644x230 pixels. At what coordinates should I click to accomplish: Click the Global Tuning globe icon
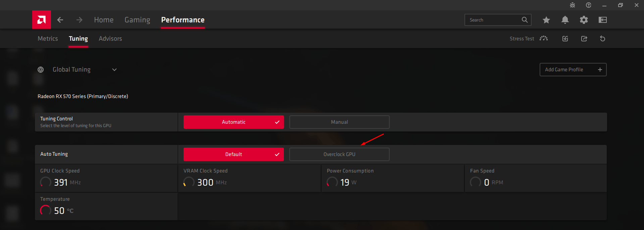click(x=41, y=70)
